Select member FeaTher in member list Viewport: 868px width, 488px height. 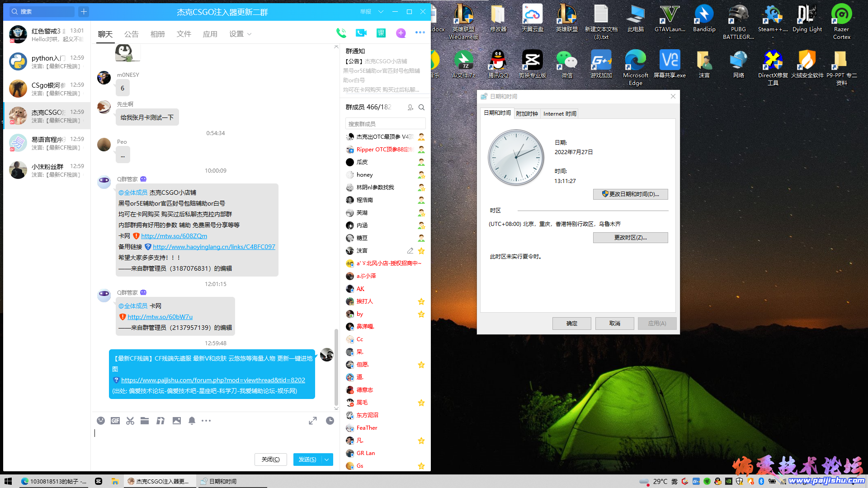point(385,428)
